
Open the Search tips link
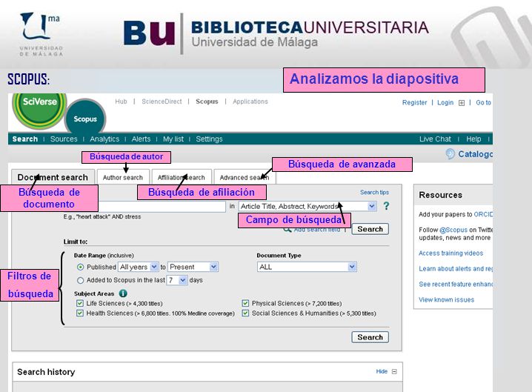374,192
